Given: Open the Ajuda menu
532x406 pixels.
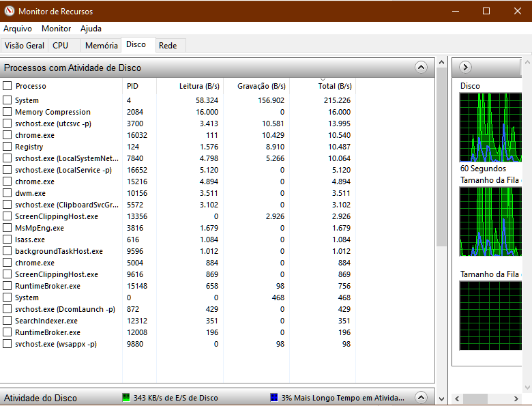Looking at the screenshot, I should [91, 29].
